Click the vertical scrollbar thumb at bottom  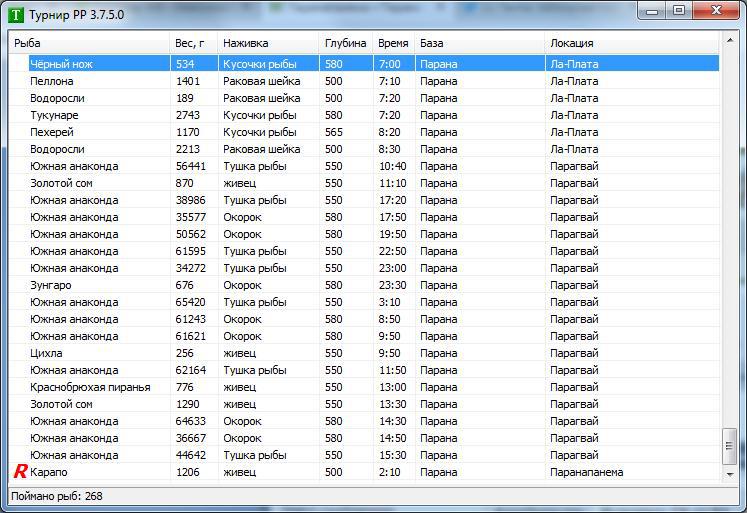point(728,447)
